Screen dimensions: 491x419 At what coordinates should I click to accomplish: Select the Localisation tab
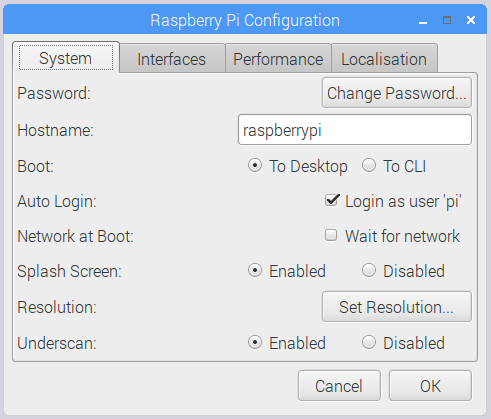[x=384, y=59]
